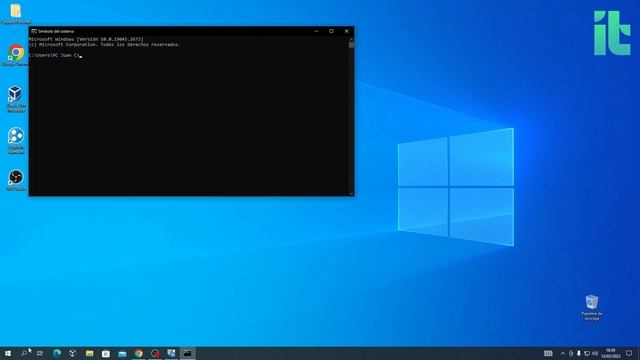Click the Command Prompt scrollbar down arrow
This screenshot has width=640, height=360.
pos(351,193)
